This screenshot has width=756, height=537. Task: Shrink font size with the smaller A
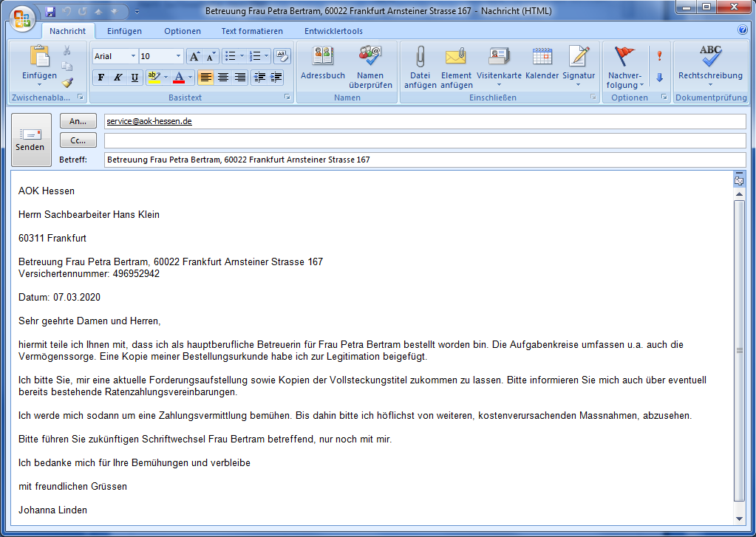coord(211,56)
